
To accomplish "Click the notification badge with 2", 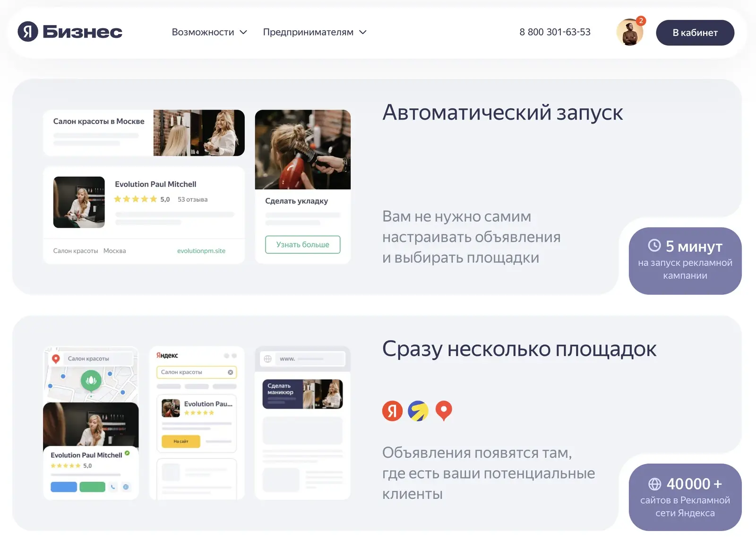I will 641,21.
